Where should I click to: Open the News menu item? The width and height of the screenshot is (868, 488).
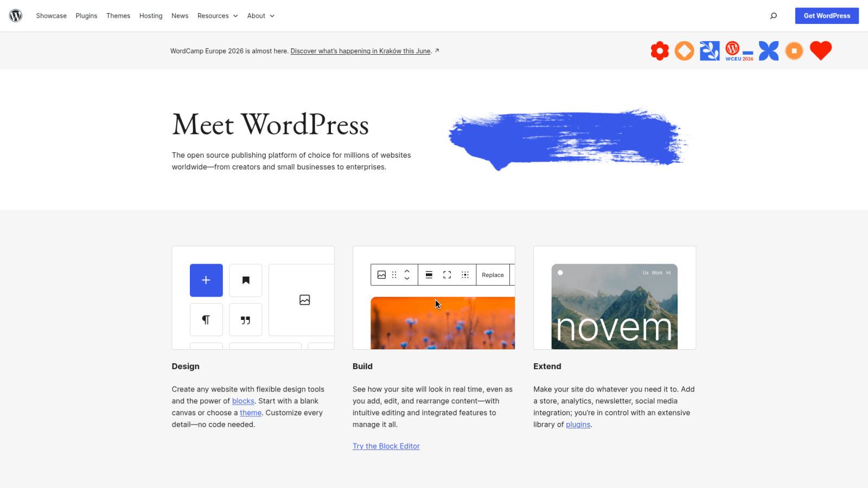[x=180, y=16]
